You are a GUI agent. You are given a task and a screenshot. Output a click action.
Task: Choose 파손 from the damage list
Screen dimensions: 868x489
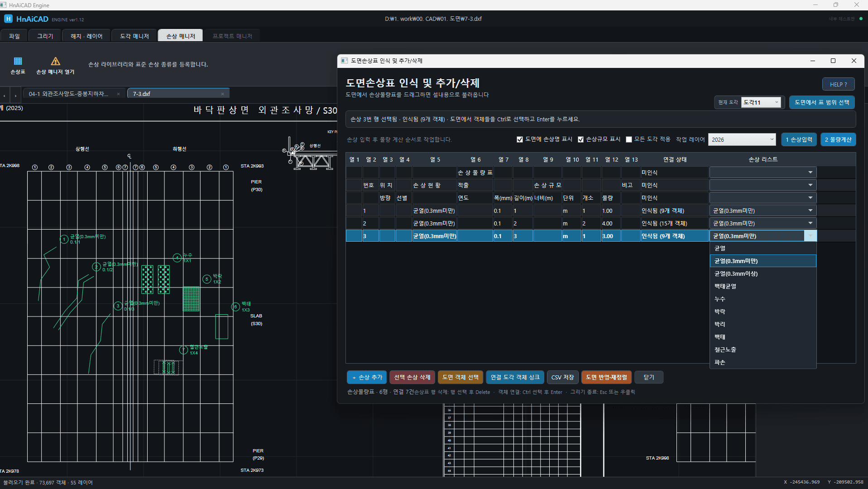(x=763, y=362)
